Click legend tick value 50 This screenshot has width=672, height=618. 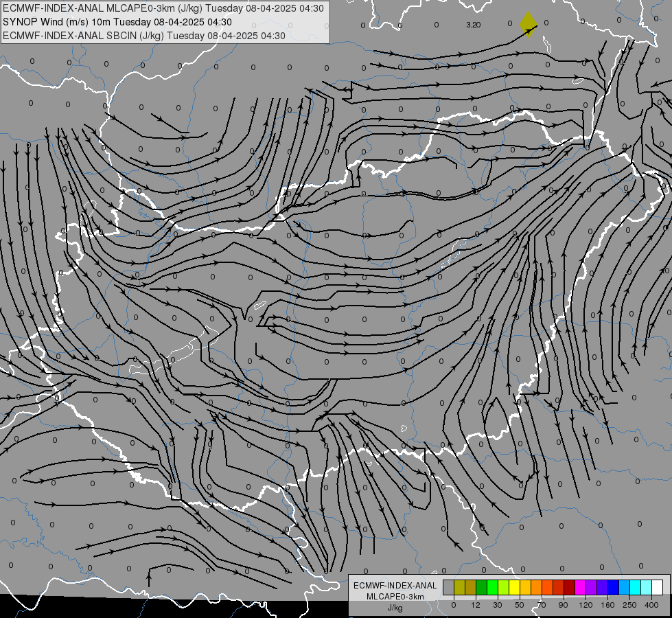[x=520, y=605]
